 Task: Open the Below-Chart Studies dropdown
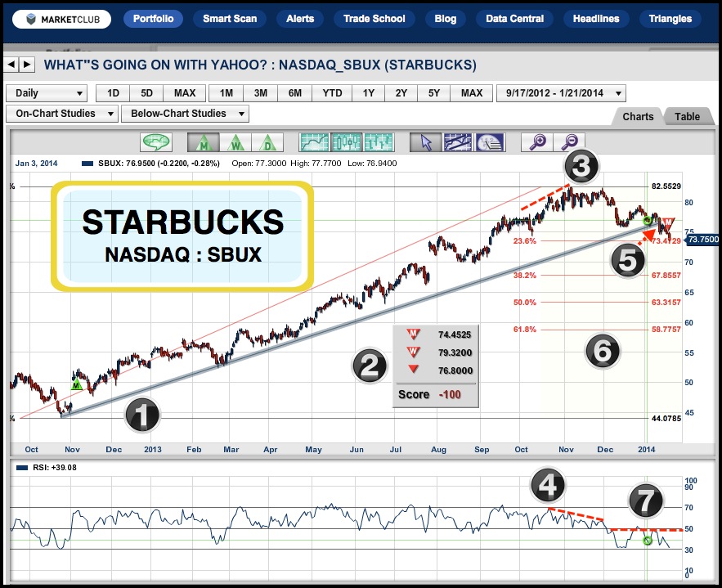(x=185, y=114)
